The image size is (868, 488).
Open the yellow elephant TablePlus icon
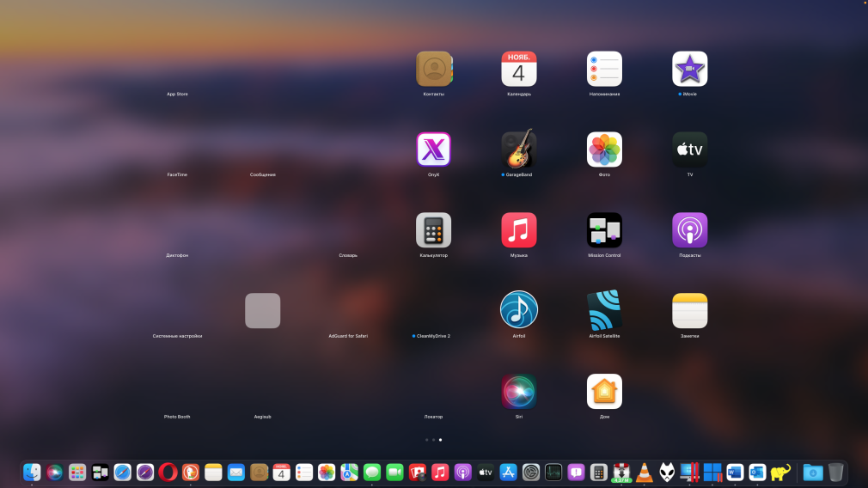[x=780, y=472]
